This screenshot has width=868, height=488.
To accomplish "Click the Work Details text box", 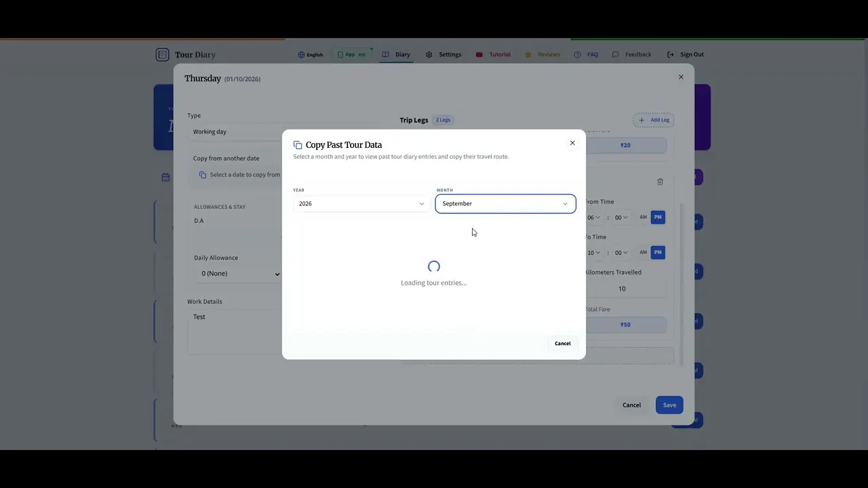I will pos(235,332).
